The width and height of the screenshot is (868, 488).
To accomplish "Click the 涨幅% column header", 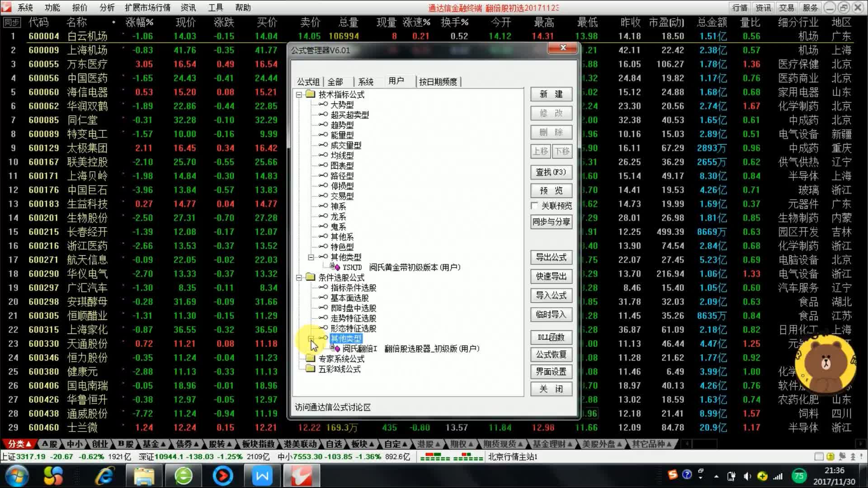I will click(139, 22).
